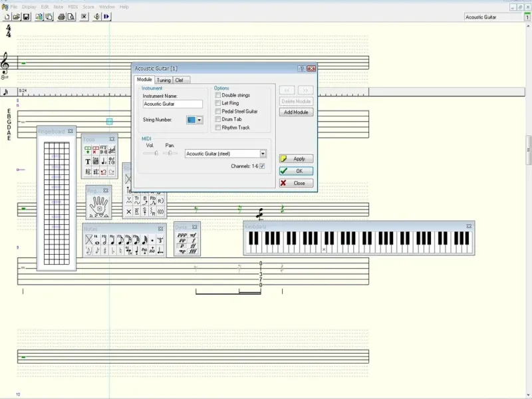
Task: Open the File menu
Action: point(13,7)
